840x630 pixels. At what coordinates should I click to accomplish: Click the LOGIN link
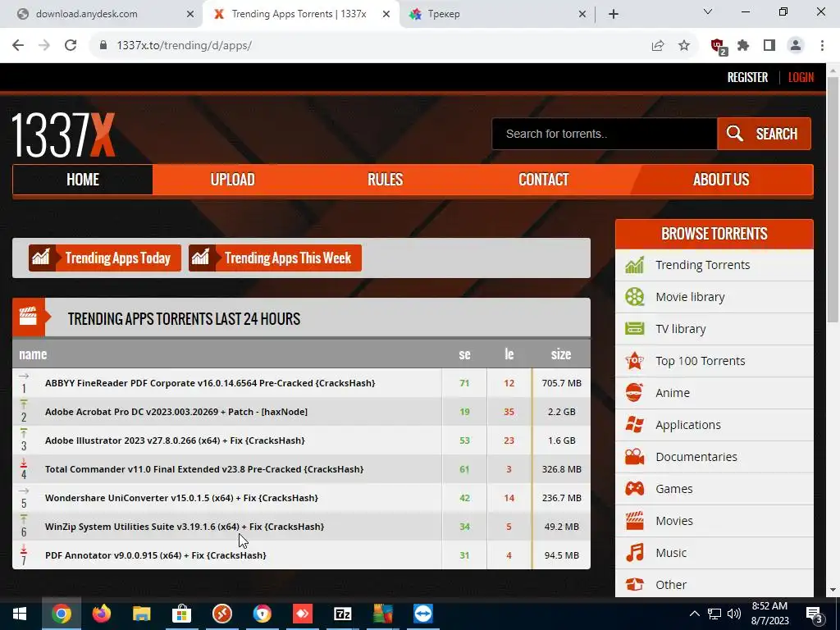pyautogui.click(x=801, y=77)
